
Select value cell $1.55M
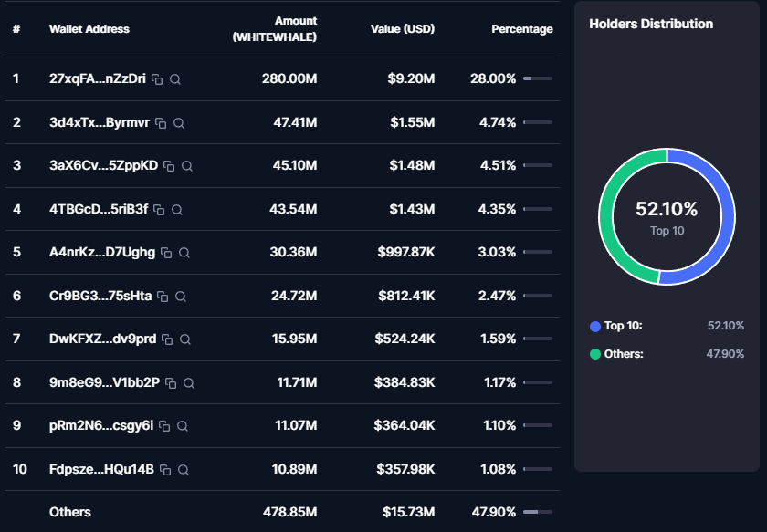412,122
